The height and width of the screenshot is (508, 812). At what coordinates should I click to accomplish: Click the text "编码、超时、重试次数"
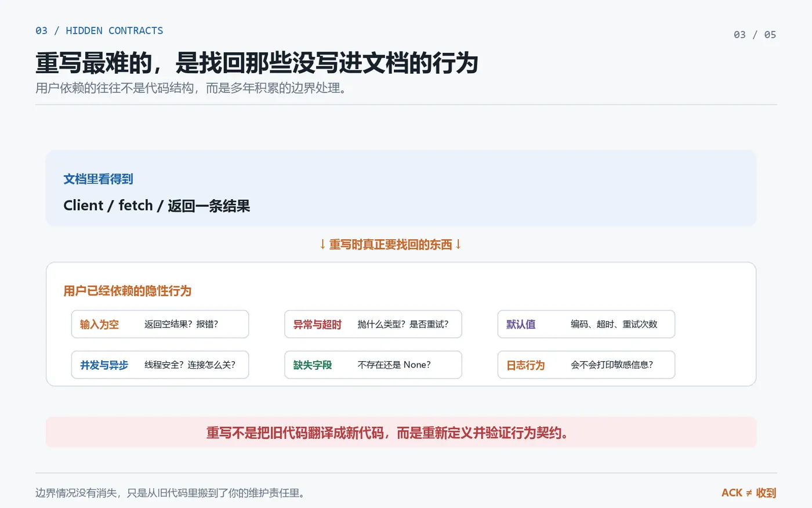pos(614,325)
